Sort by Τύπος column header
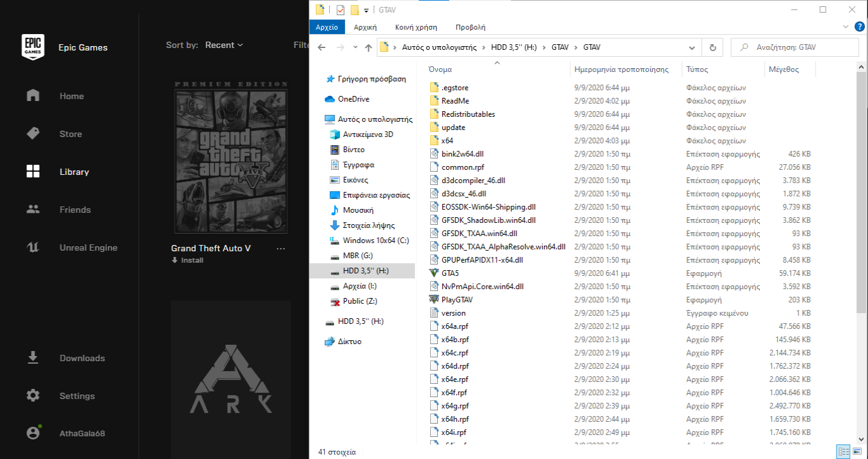Viewport: 868px width, 459px height. (x=697, y=69)
